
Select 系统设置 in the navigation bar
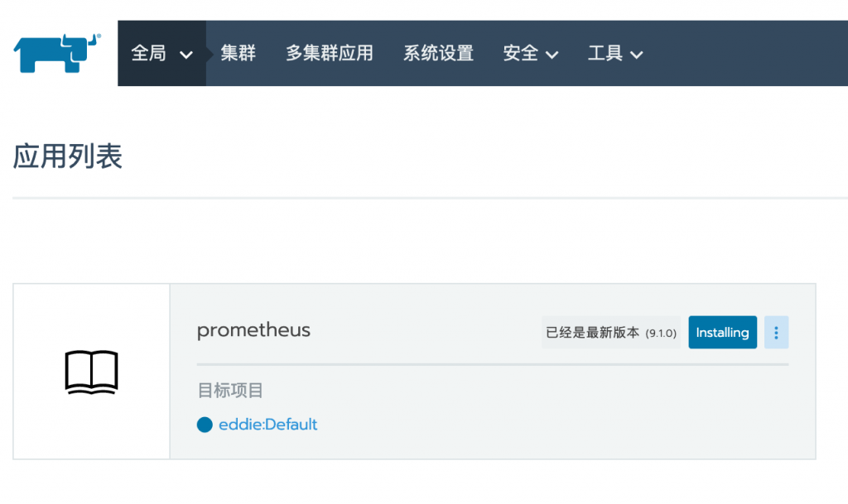coord(438,53)
